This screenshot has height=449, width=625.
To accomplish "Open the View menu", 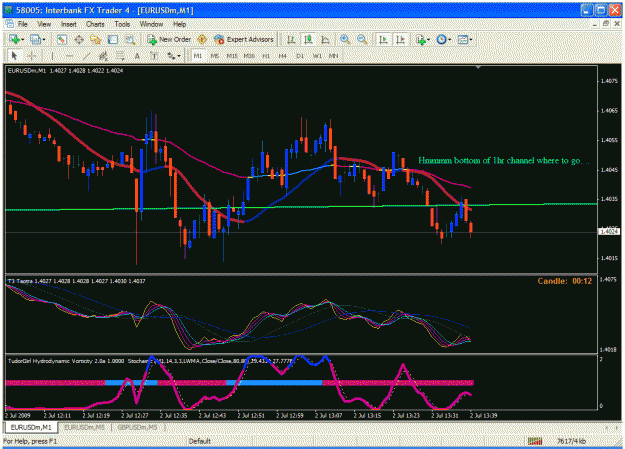I will point(44,24).
